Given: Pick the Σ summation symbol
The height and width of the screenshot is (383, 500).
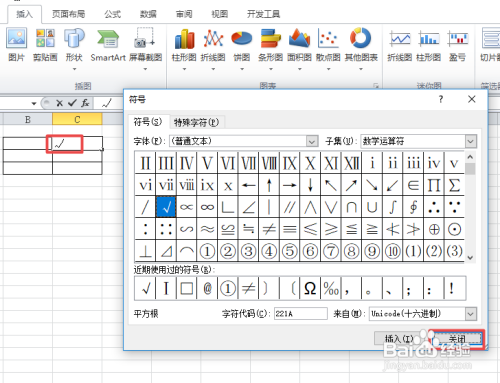Looking at the screenshot, I should pos(454,185).
